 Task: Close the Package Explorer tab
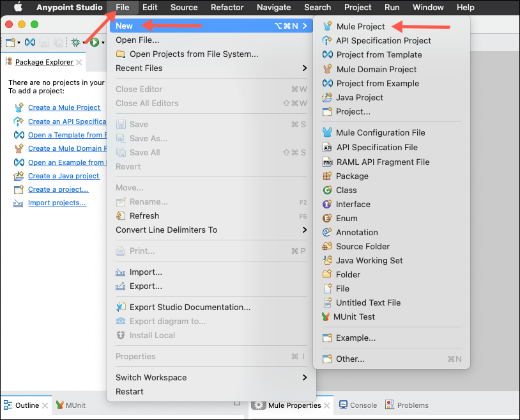[79, 62]
